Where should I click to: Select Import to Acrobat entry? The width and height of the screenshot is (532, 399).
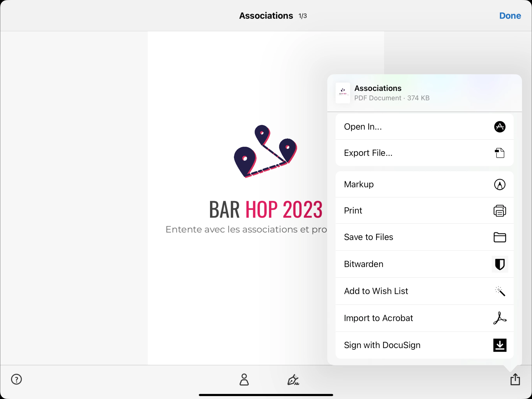378,318
